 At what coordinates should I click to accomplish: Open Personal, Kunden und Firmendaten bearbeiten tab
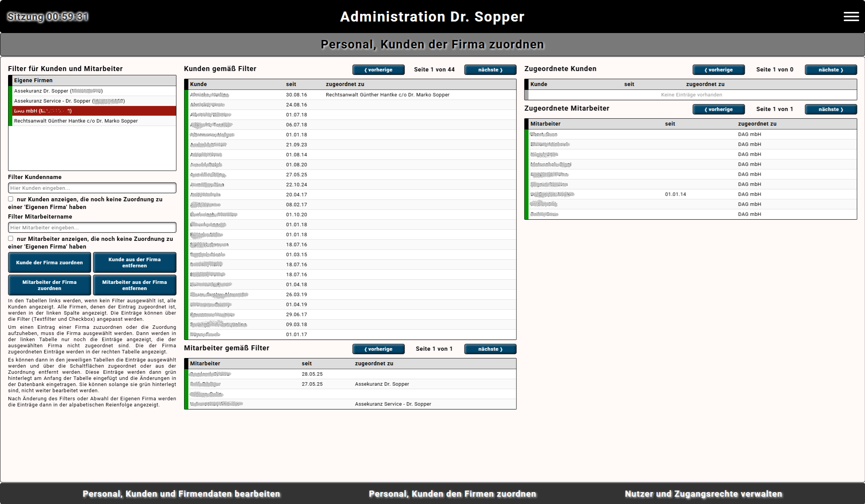click(x=181, y=494)
